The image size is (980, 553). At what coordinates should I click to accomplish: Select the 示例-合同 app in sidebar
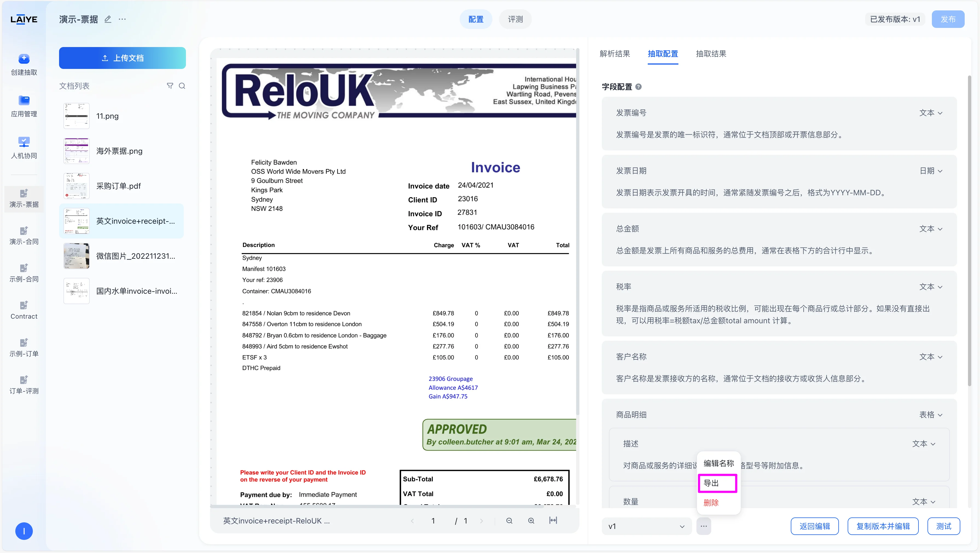[24, 273]
